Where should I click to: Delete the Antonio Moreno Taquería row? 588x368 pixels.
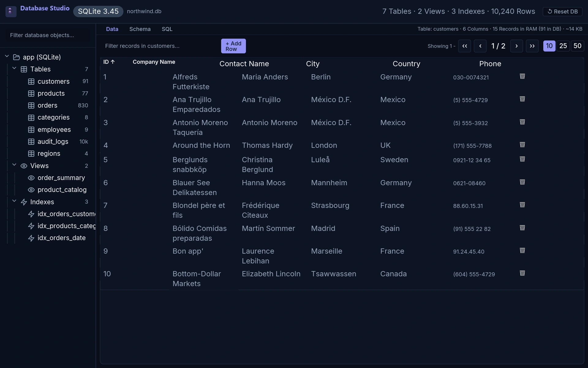(522, 122)
